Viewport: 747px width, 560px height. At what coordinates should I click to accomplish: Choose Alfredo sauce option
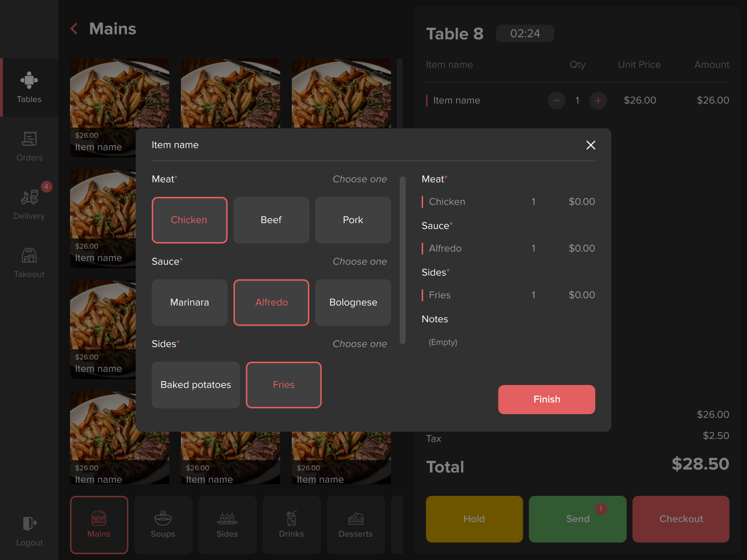(x=271, y=302)
